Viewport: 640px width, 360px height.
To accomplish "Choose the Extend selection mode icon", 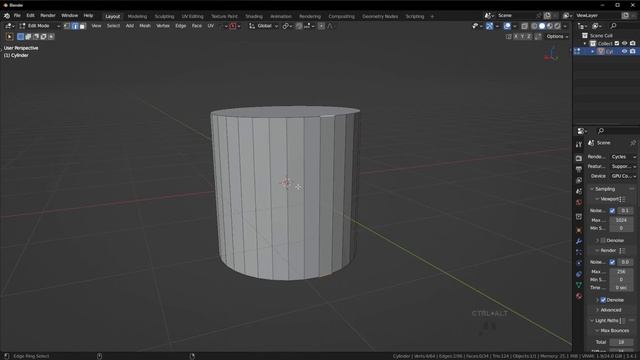I will tap(28, 37).
